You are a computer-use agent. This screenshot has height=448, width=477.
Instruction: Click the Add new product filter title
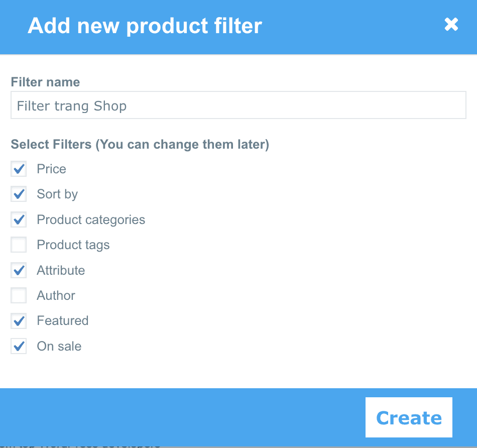pos(145,26)
